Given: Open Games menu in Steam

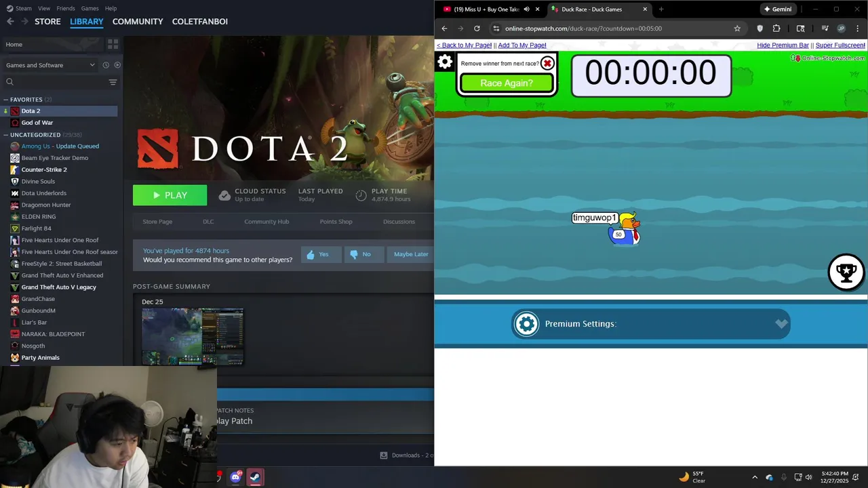Looking at the screenshot, I should tap(90, 8).
